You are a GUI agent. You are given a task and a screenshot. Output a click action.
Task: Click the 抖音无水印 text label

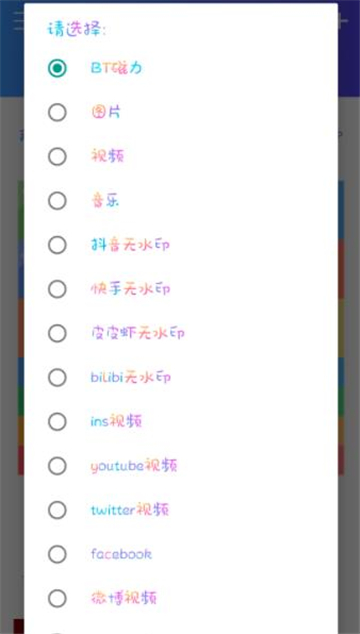click(130, 245)
